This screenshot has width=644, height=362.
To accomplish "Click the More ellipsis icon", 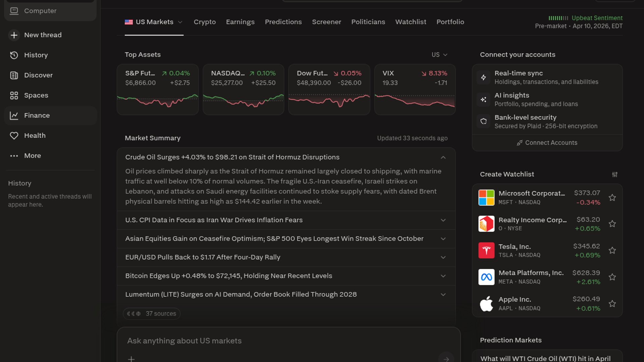I will [x=14, y=156].
